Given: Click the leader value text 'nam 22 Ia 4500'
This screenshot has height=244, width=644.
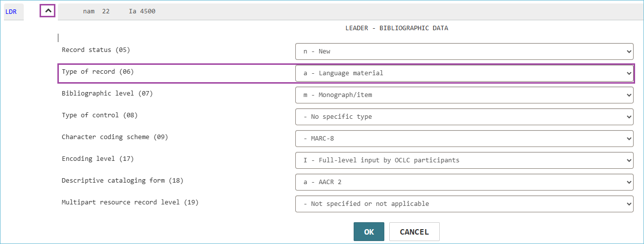Looking at the screenshot, I should click(x=119, y=11).
